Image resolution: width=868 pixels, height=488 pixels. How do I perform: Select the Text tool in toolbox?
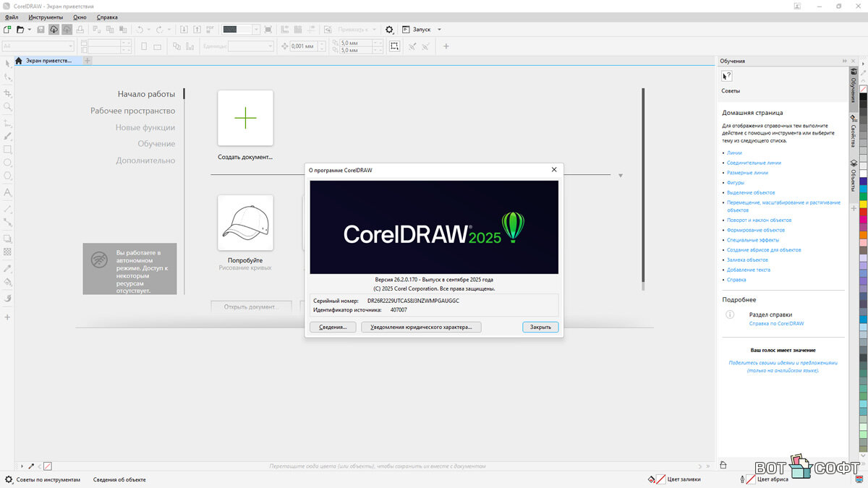coord(8,193)
